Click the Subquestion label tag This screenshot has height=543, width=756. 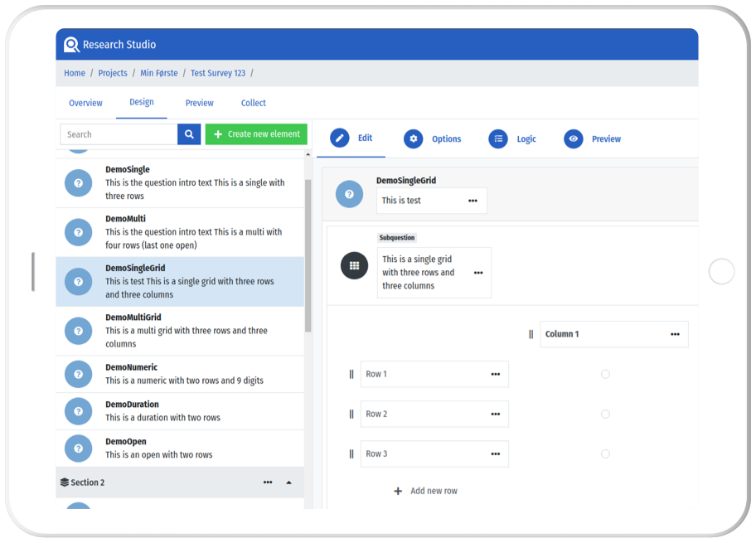pyautogui.click(x=397, y=238)
